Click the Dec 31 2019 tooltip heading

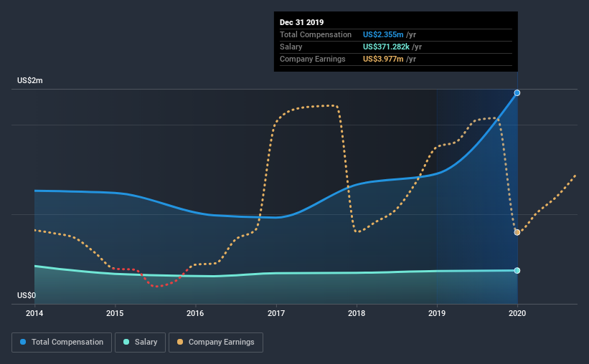click(301, 22)
